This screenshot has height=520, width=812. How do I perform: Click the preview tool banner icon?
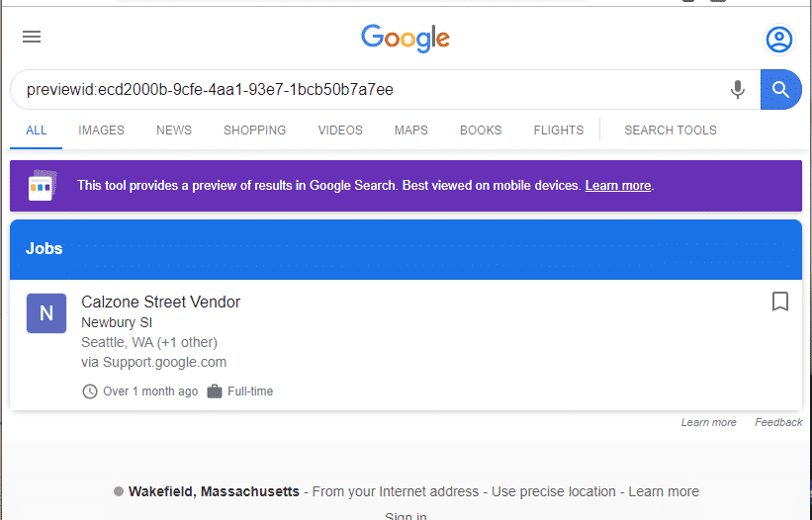tap(41, 185)
